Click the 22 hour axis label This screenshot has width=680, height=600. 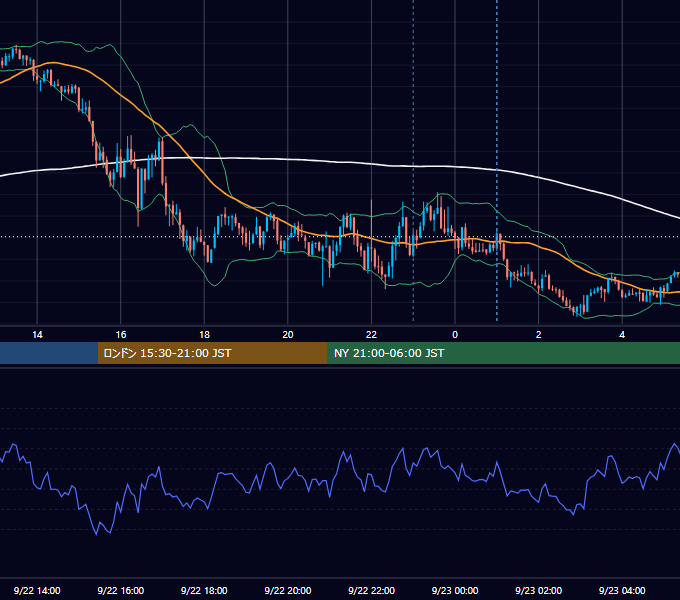click(x=371, y=335)
